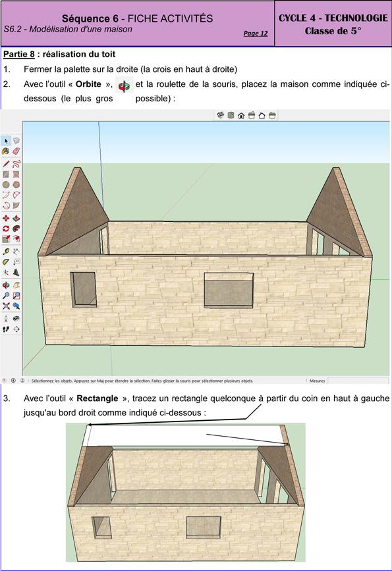Select the Previous view tool

pos(16,306)
